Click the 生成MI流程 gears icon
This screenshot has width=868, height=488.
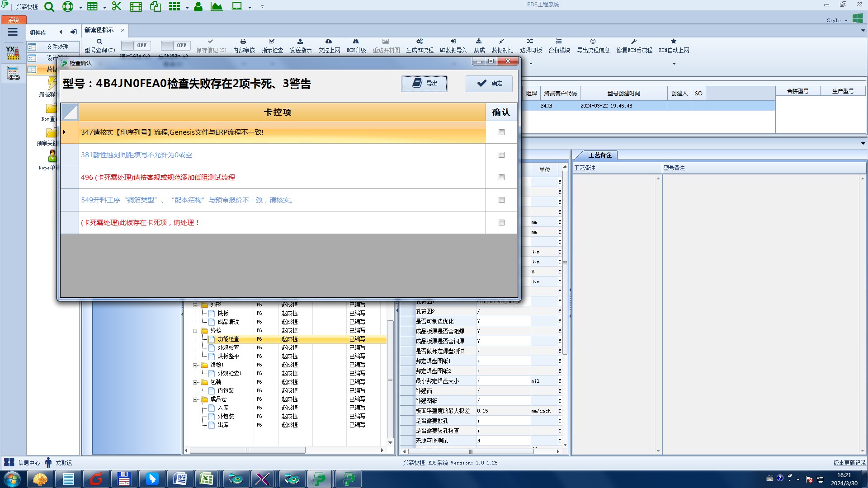pyautogui.click(x=420, y=42)
